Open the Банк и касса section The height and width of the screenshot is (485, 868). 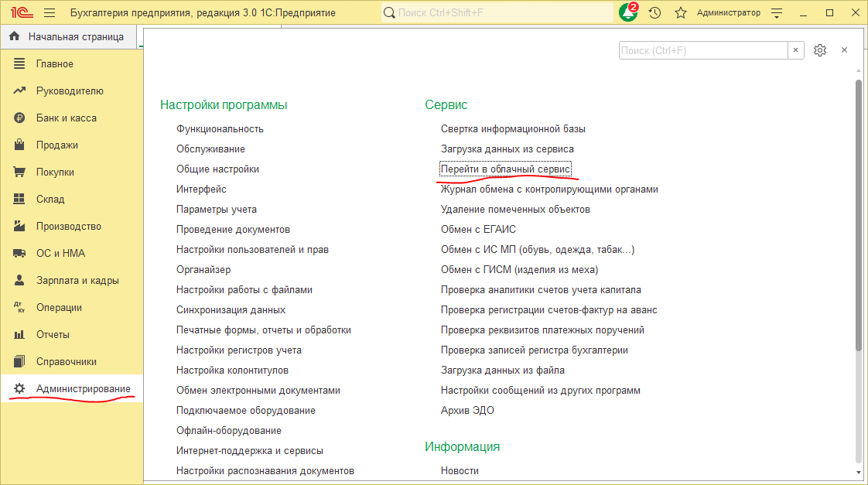click(x=66, y=118)
